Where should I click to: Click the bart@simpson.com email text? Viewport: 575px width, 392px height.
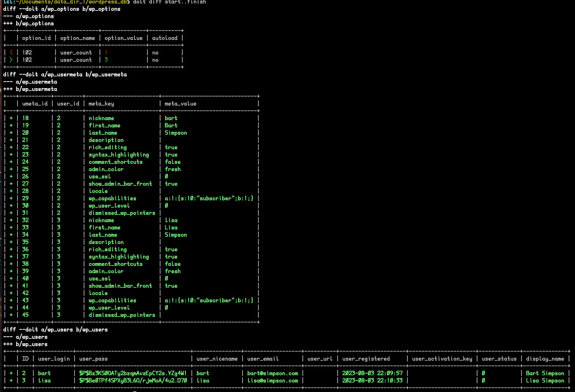(x=273, y=373)
